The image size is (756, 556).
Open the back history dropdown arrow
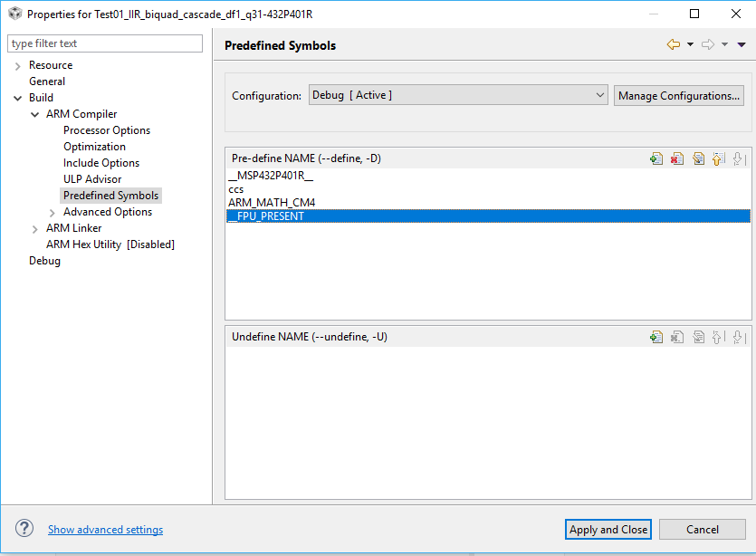click(x=690, y=44)
